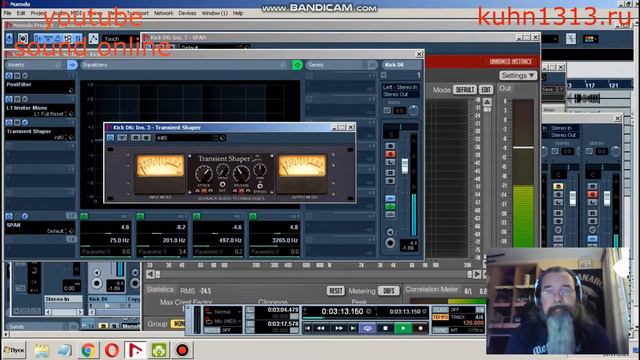Flip the Bypass switch on Transient Shaper

(x=260, y=186)
